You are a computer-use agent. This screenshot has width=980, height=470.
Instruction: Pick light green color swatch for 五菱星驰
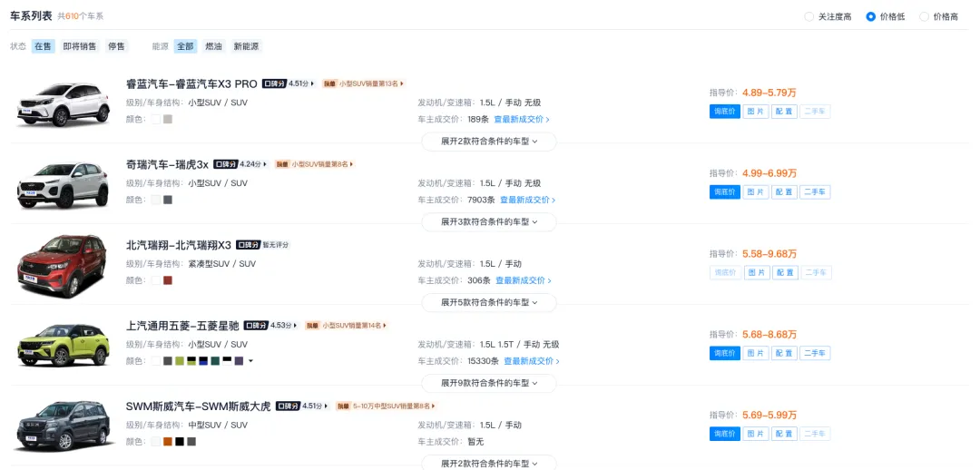[180, 361]
